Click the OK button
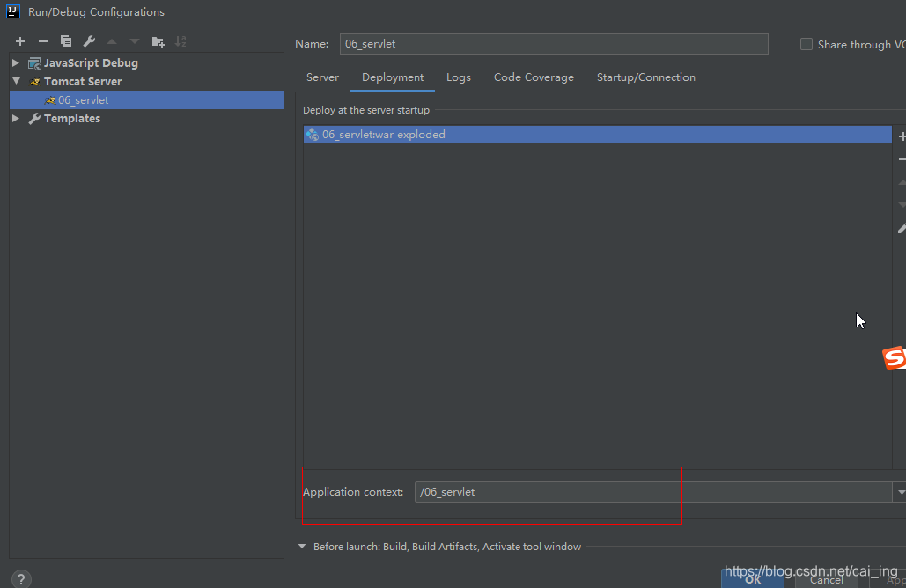Image resolution: width=906 pixels, height=588 pixels. pos(753,579)
